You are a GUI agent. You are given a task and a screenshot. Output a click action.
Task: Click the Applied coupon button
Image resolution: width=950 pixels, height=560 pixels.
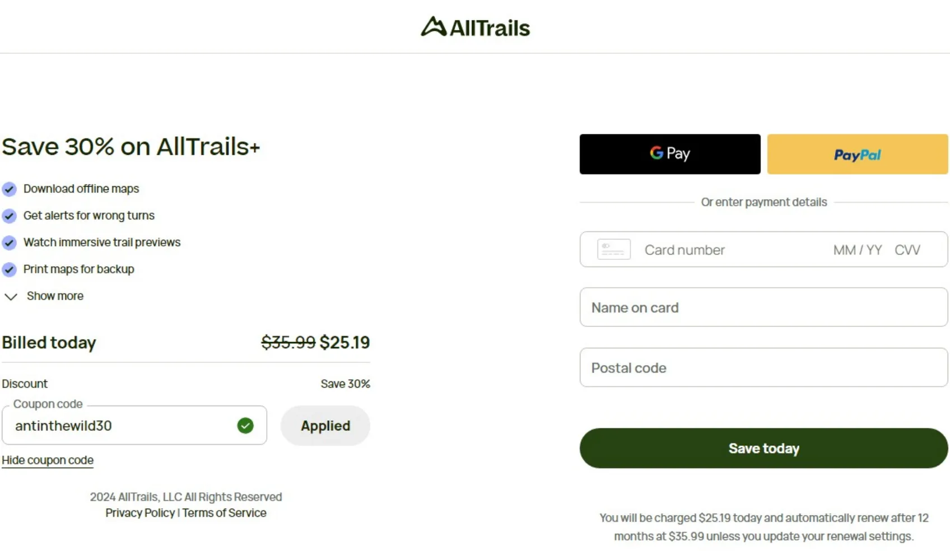click(x=325, y=426)
